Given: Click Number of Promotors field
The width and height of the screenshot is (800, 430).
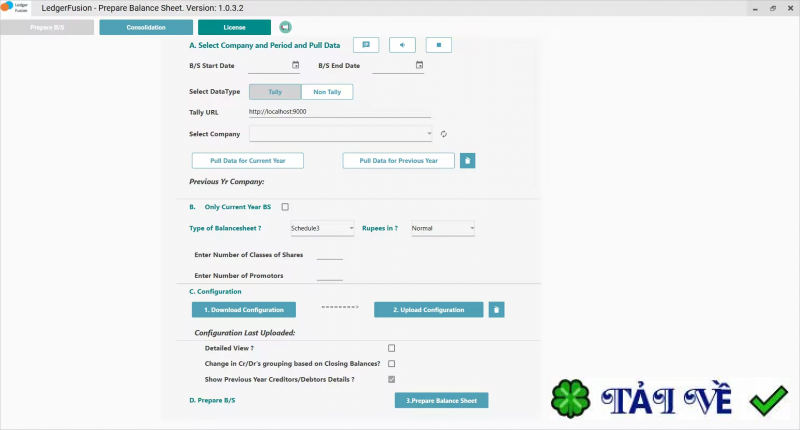Looking at the screenshot, I should point(330,275).
